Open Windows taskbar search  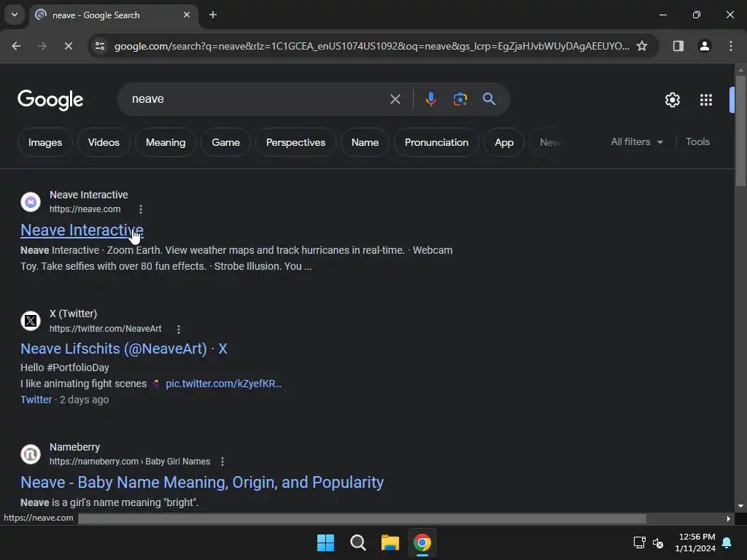(x=357, y=542)
